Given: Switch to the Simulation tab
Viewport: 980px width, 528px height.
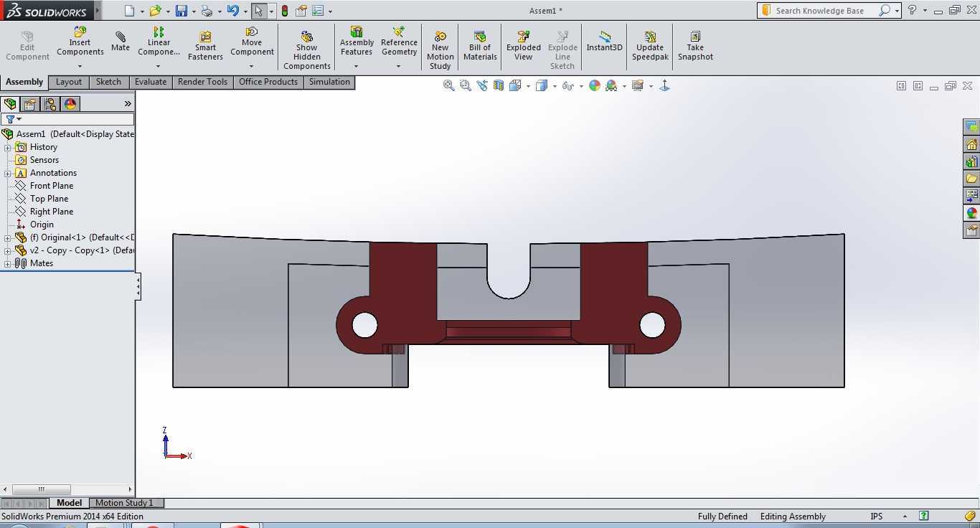Looking at the screenshot, I should pos(329,82).
